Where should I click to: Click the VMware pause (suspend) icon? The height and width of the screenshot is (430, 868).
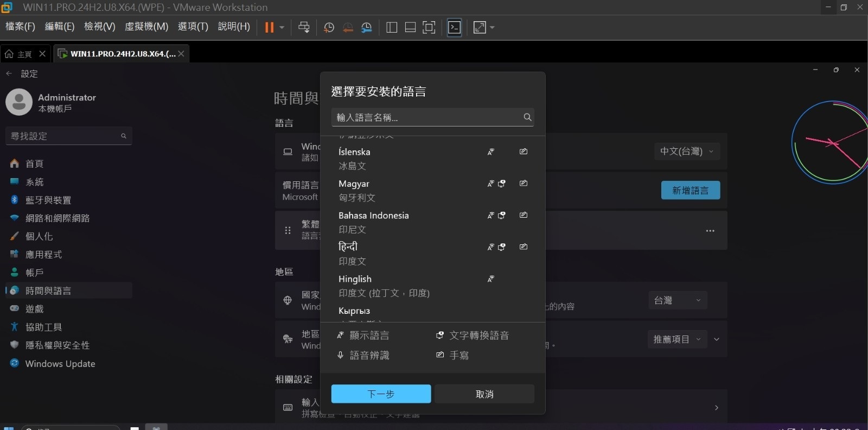[269, 27]
